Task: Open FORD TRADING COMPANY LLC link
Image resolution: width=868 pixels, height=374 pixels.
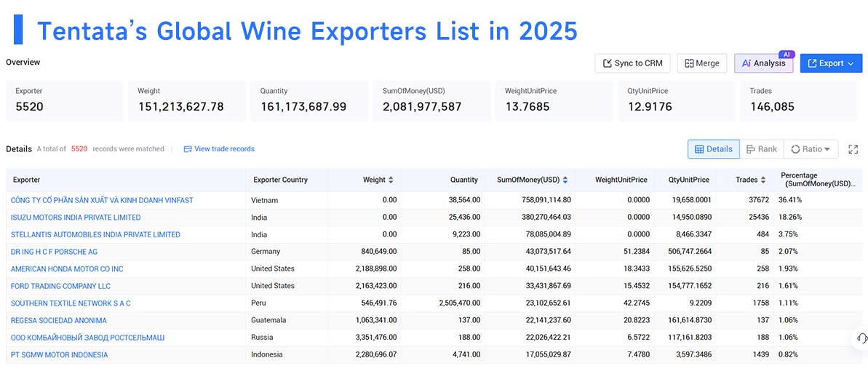Action: point(60,286)
